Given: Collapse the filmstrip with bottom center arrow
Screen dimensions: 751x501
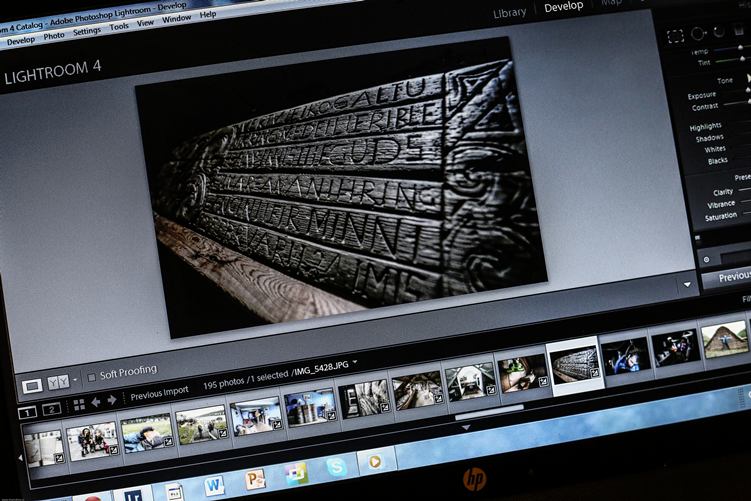Looking at the screenshot, I should click(x=465, y=428).
